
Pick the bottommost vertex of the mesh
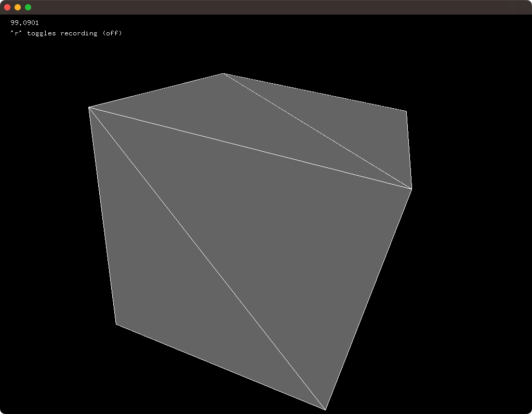(x=325, y=409)
